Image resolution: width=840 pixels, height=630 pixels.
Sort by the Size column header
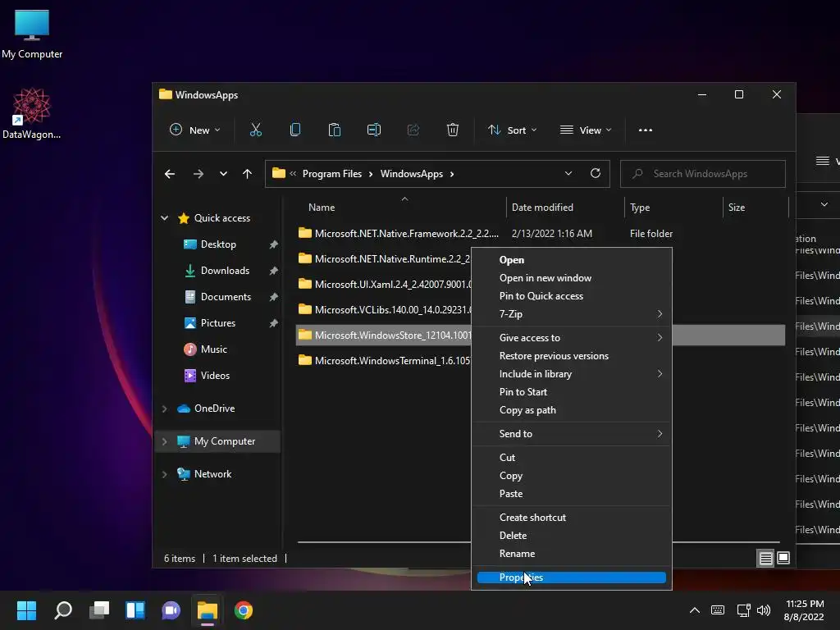point(756,208)
